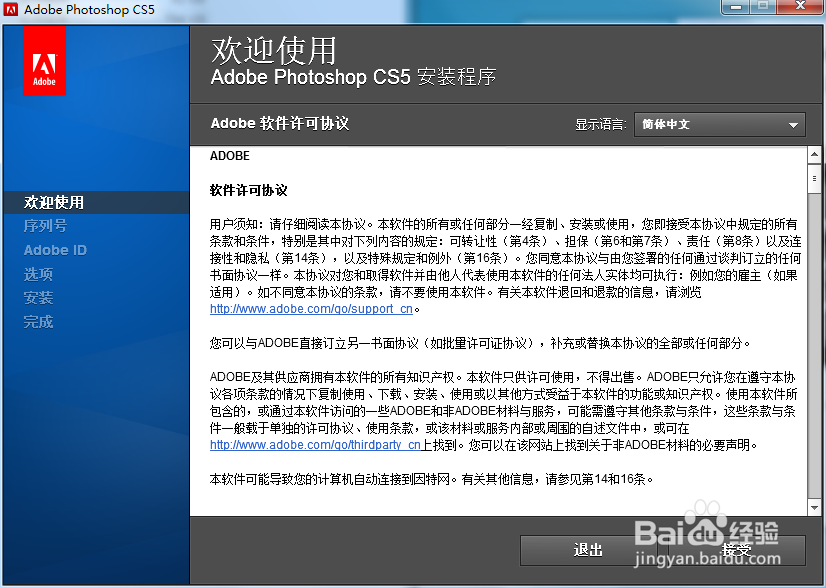Click the paragraph starting 您可以与ADOBE直接订立
Screen dimensions: 826x588
coord(480,344)
